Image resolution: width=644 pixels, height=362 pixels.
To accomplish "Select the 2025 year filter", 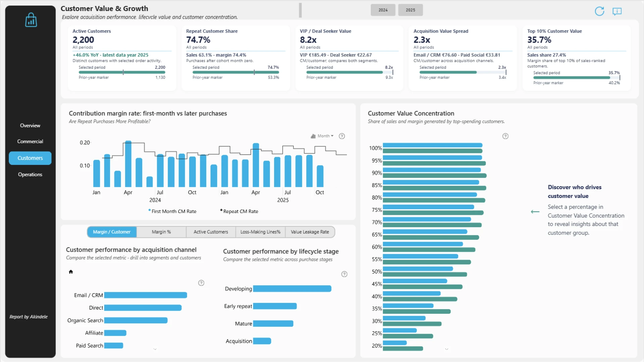I will click(x=411, y=10).
